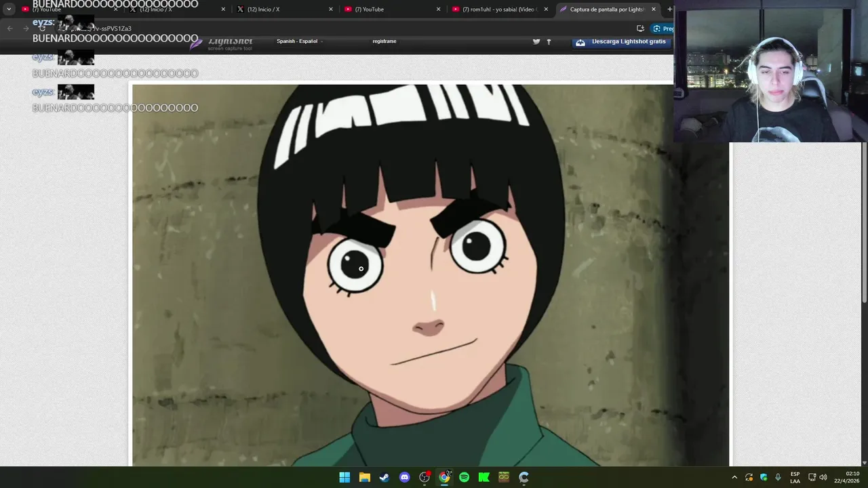
Task: Switch to the Captura de pantalla por Lightshot tab
Action: 608,9
